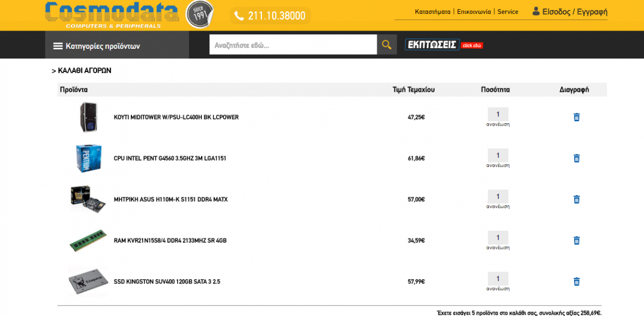Viewport: 644px width, 316px height.
Task: Open product ΜΗΤΡΙΚΗ ASUS H110M-K S1151
Action: (x=171, y=200)
